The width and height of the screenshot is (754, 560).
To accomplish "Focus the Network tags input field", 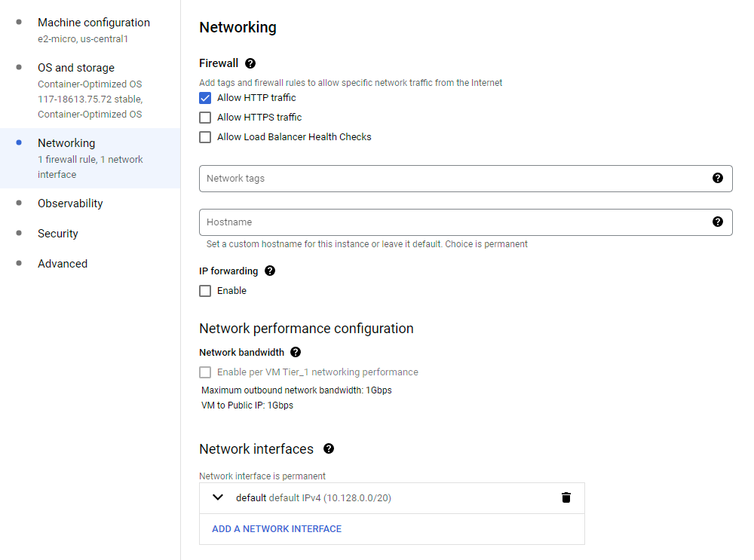I will point(452,179).
